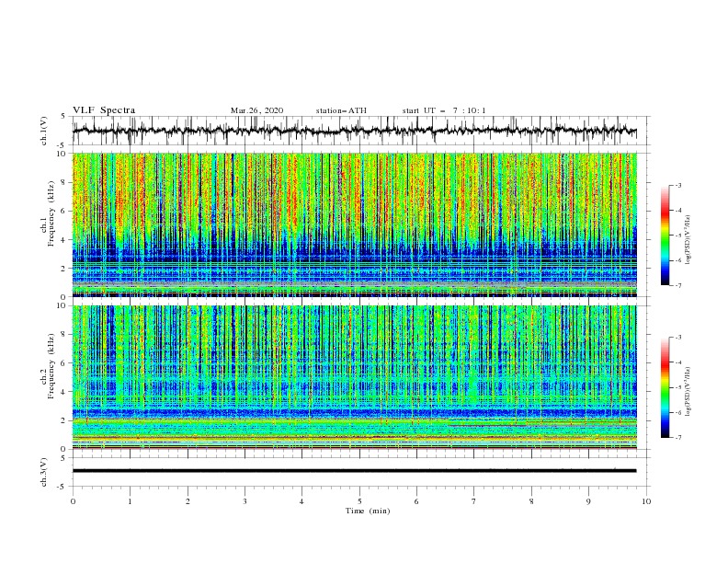The width and height of the screenshot is (728, 563).
Task: Click inside the ch.1 spectrogram panel
Action: coord(354,224)
